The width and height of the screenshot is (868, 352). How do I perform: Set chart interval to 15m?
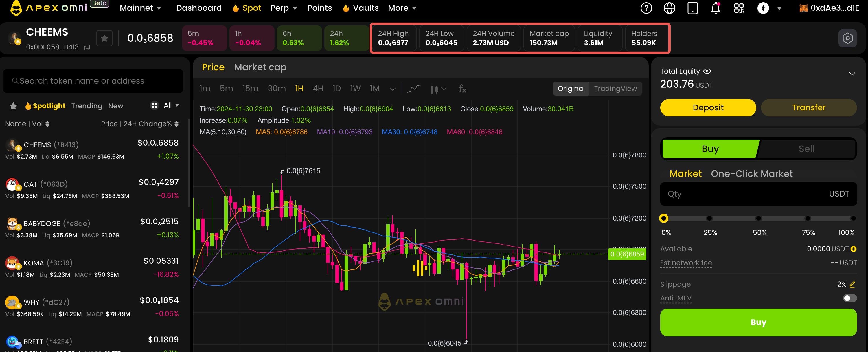[250, 89]
